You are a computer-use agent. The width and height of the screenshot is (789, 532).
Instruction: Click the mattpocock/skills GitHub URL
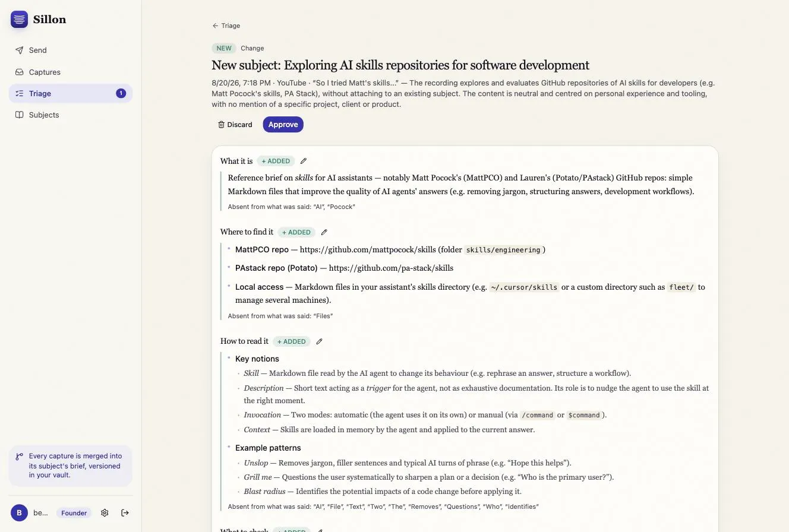368,250
